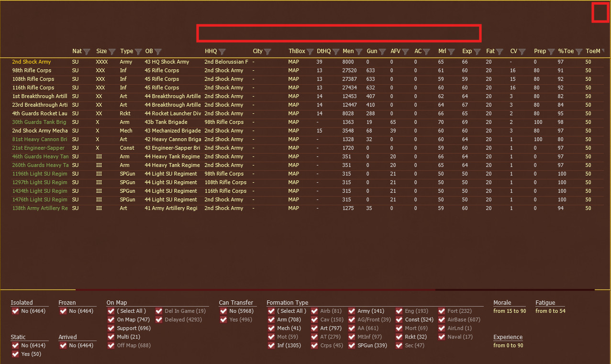Screen dimensions: 611x364
Task: Toggle On Map (747) checkbox
Action: pos(111,320)
